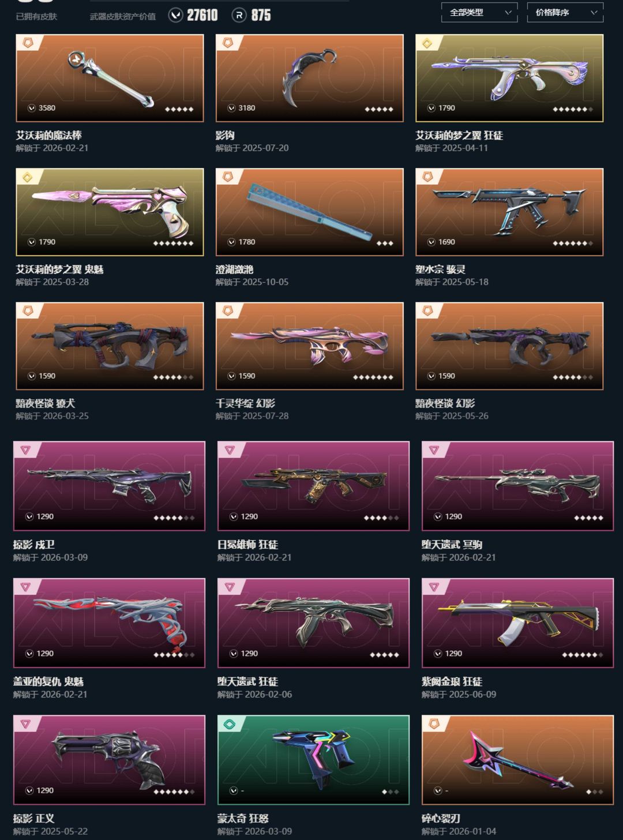Open the 紫阙金琅 狂徒 skin card

click(x=517, y=623)
